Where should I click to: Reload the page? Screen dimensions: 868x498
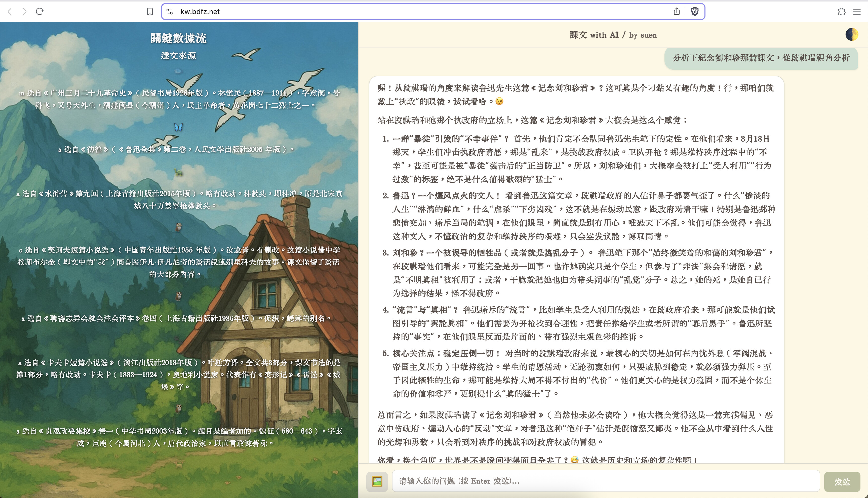pyautogui.click(x=40, y=12)
